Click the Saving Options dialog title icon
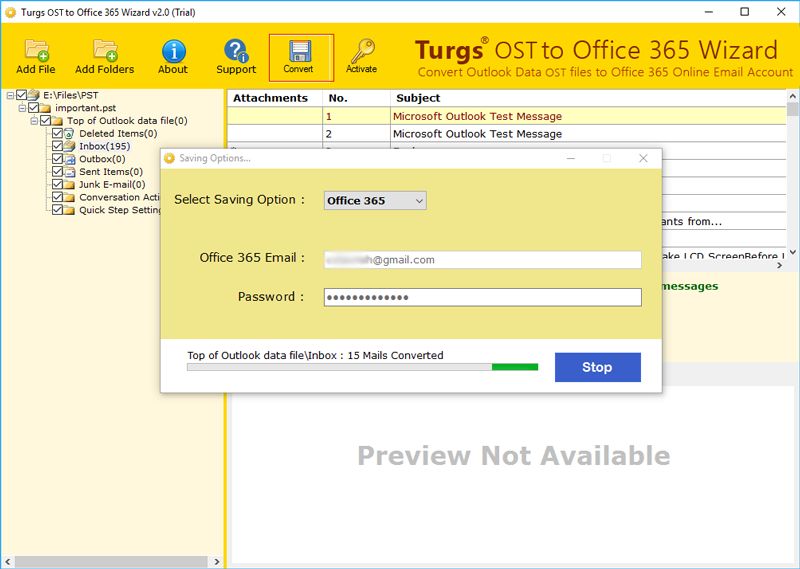Viewport: 800px width, 569px height. tap(169, 158)
